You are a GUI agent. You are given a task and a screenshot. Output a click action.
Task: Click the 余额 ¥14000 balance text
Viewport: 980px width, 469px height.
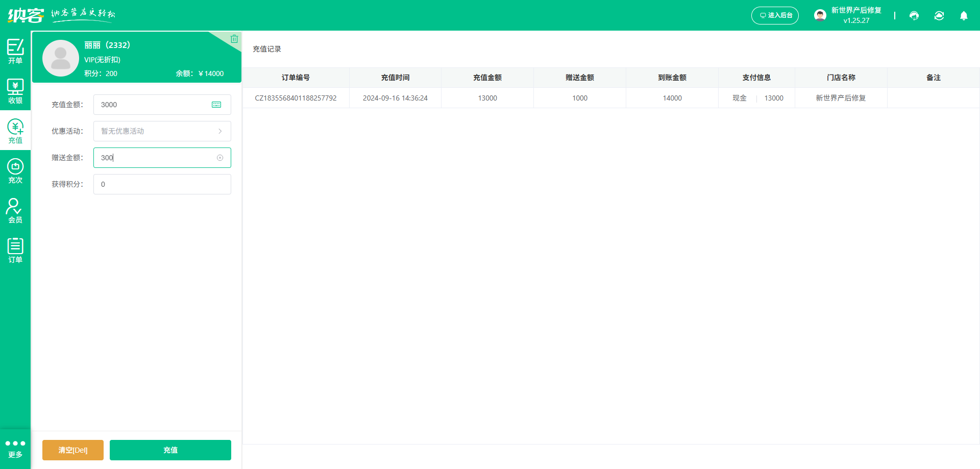[x=200, y=73]
